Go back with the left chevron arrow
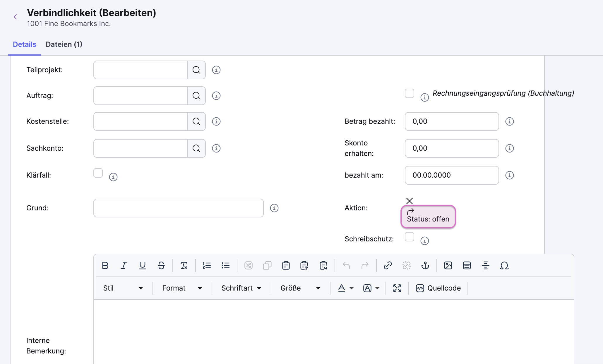603x364 pixels. click(15, 17)
